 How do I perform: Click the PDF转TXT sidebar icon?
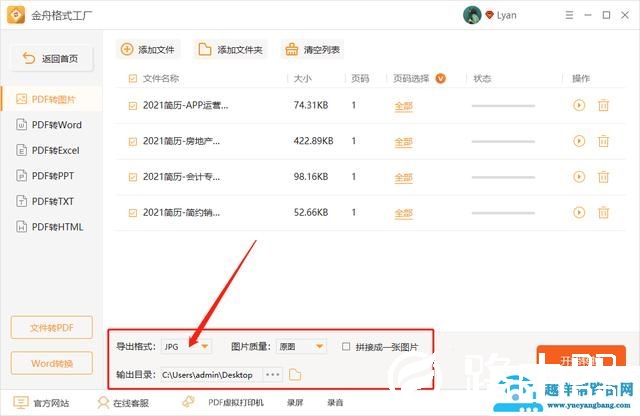[x=21, y=201]
